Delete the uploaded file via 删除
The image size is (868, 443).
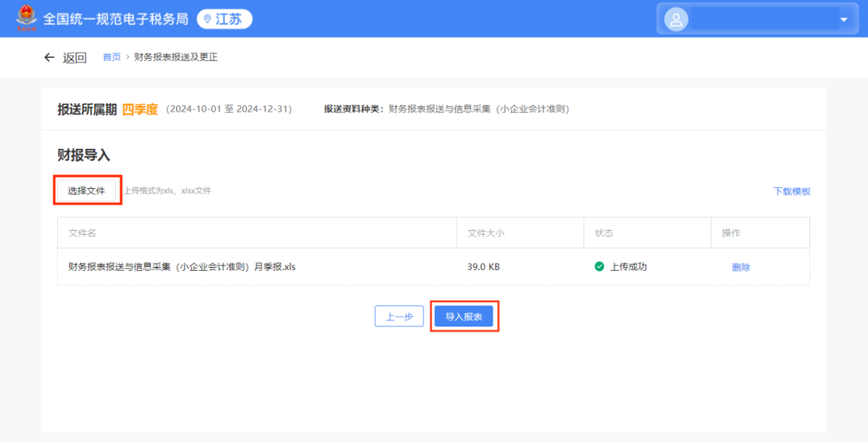741,268
